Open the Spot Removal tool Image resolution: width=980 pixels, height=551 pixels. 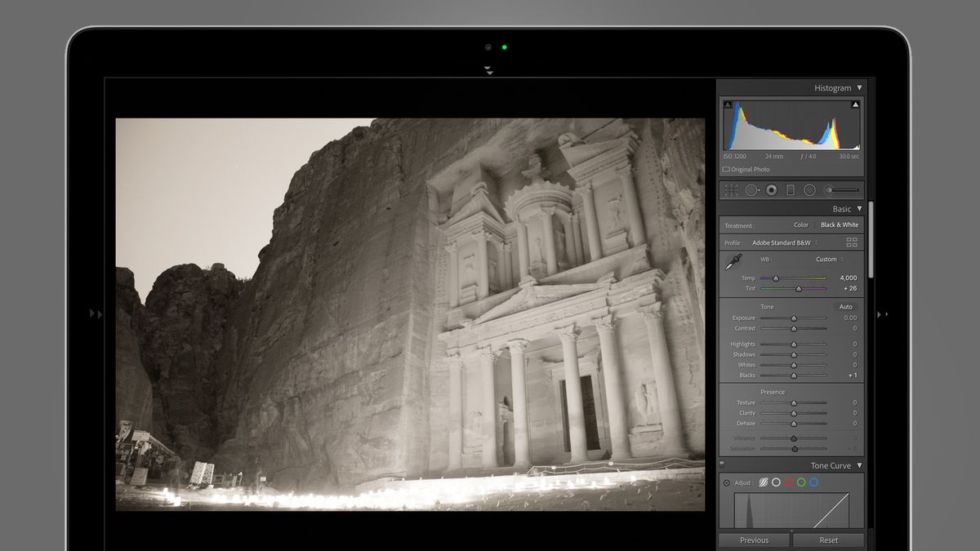tap(753, 189)
